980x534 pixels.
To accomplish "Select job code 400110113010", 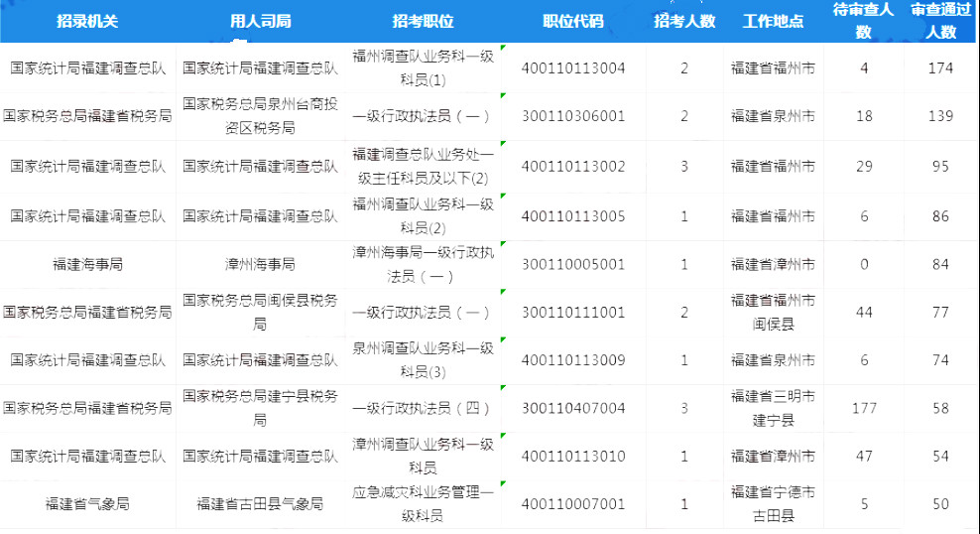I will pyautogui.click(x=573, y=457).
